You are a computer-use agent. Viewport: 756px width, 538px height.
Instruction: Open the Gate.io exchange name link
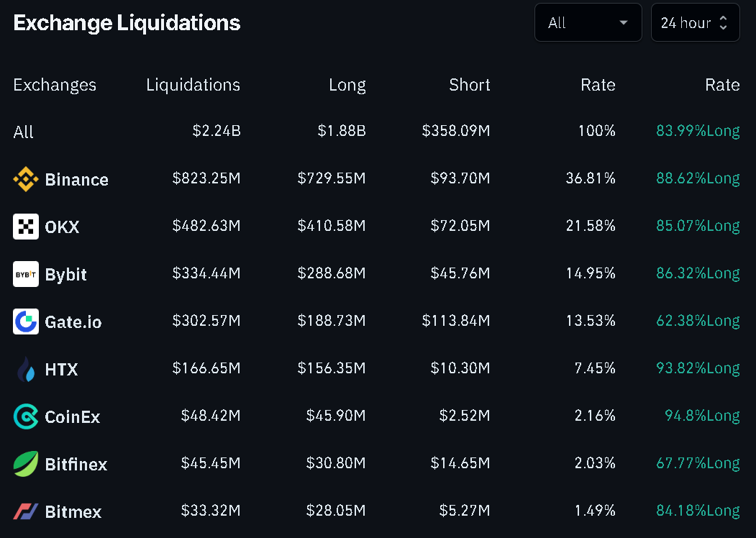73,322
